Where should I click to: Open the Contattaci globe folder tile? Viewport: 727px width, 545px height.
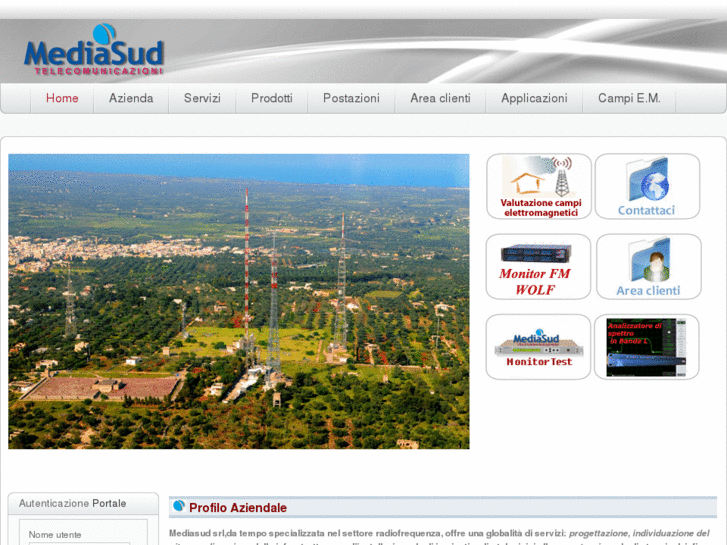point(647,186)
